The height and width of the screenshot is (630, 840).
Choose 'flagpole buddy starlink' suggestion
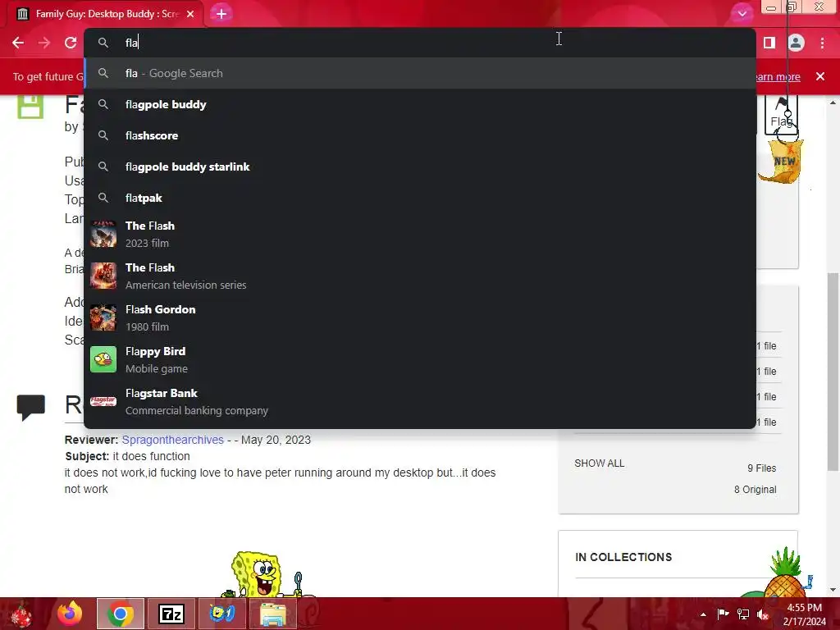(x=420, y=167)
